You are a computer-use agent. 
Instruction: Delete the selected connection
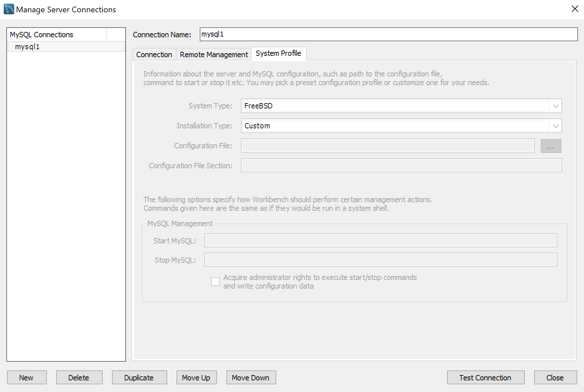click(x=79, y=377)
